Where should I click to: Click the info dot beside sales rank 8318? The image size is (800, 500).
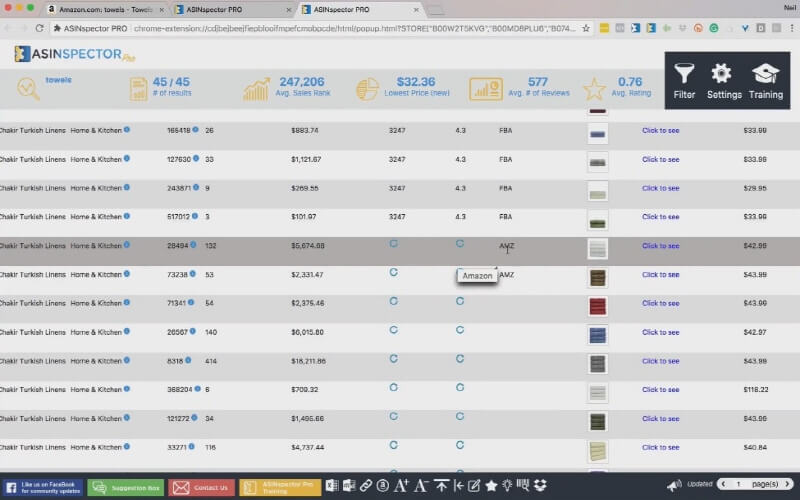tap(188, 360)
